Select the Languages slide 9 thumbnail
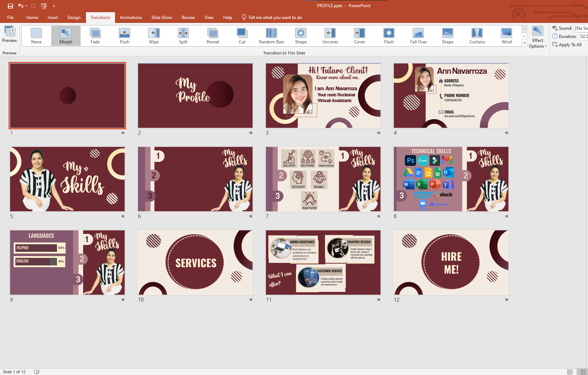The image size is (588, 375). click(67, 263)
